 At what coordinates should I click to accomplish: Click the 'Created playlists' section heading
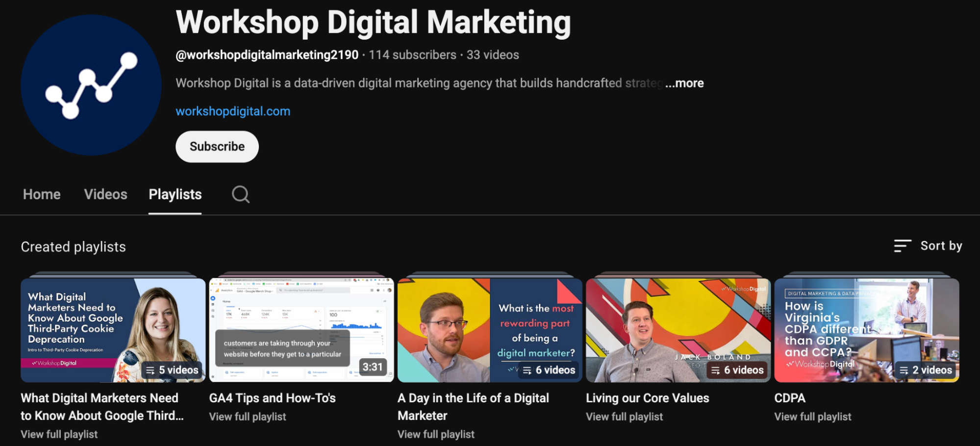(x=73, y=247)
